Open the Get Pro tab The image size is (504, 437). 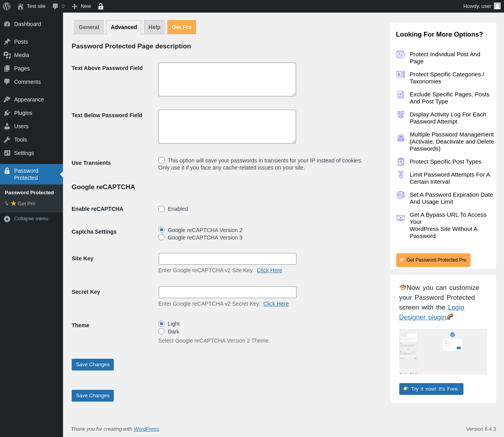pos(182,27)
